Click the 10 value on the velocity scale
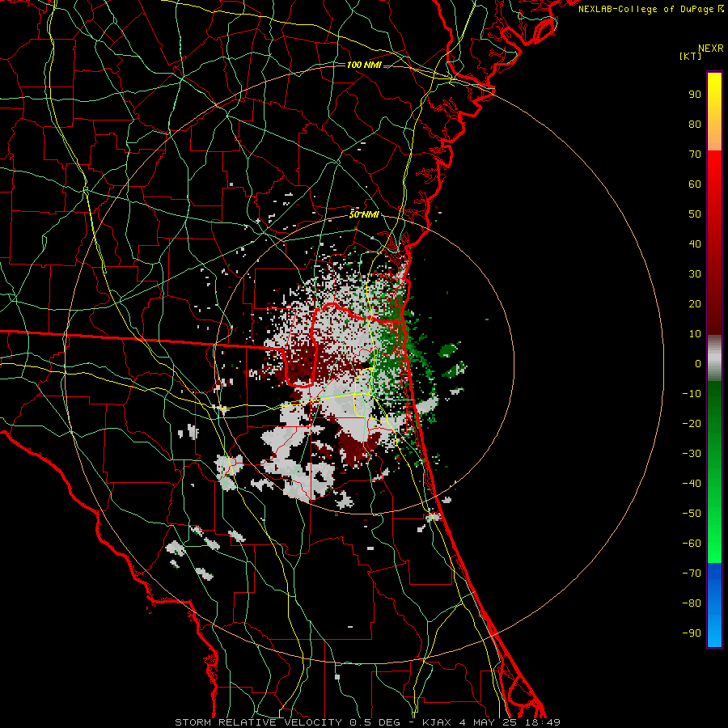The width and height of the screenshot is (728, 728). [x=695, y=334]
